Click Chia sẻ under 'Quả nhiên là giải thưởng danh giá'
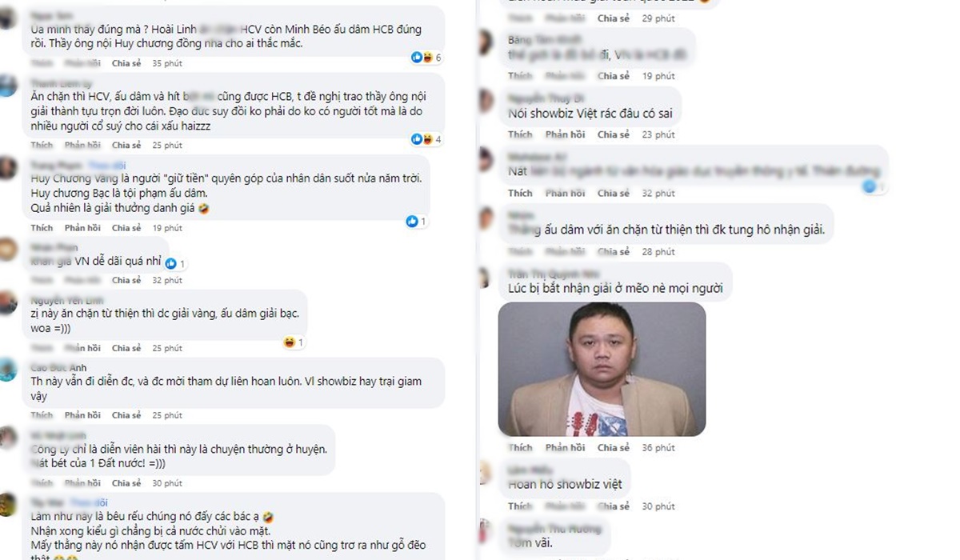Viewport: 960px width, 560px height. (x=126, y=228)
